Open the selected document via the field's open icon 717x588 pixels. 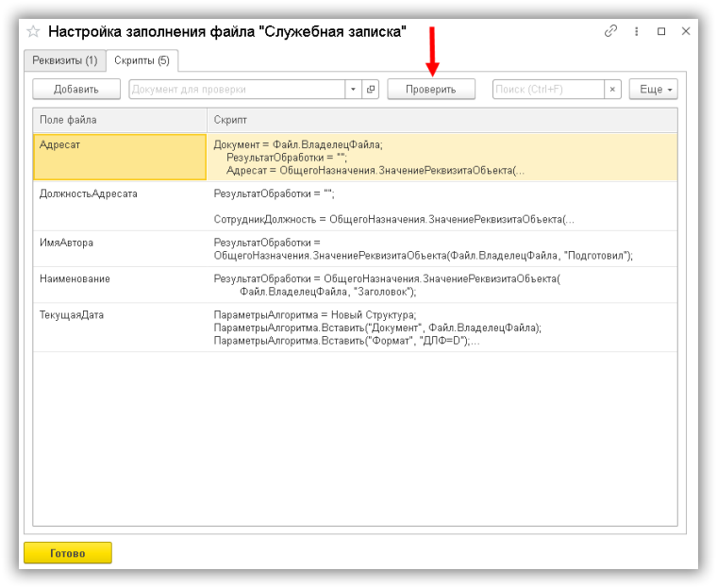[371, 90]
